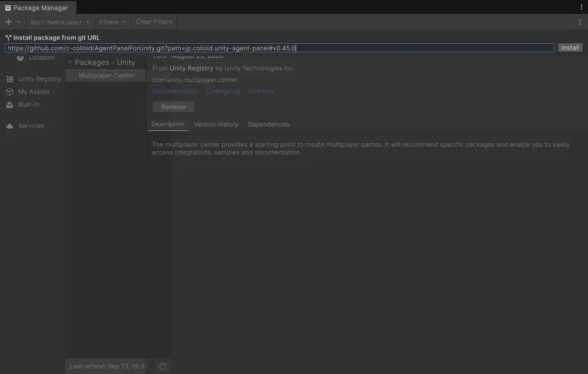Screen dimensions: 588x374
Task: Click the Install package from git URL label
Action: coord(57,38)
